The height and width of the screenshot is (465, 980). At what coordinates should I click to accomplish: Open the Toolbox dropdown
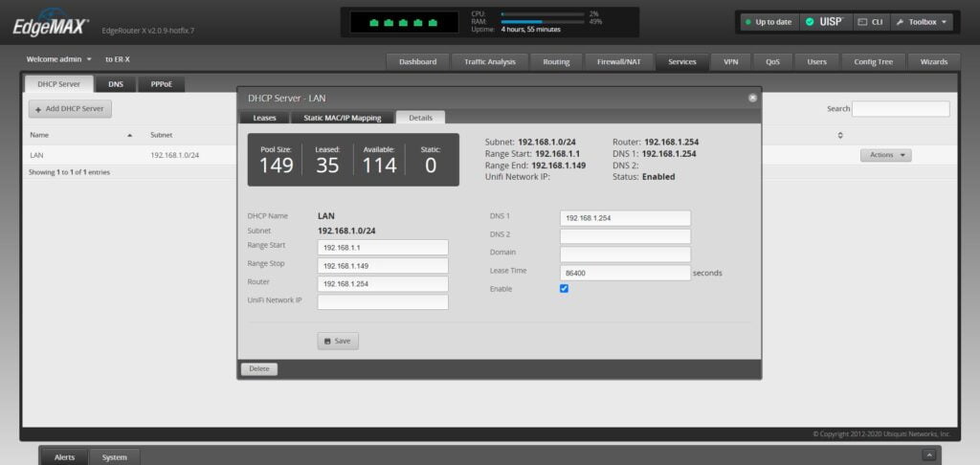pyautogui.click(x=922, y=22)
